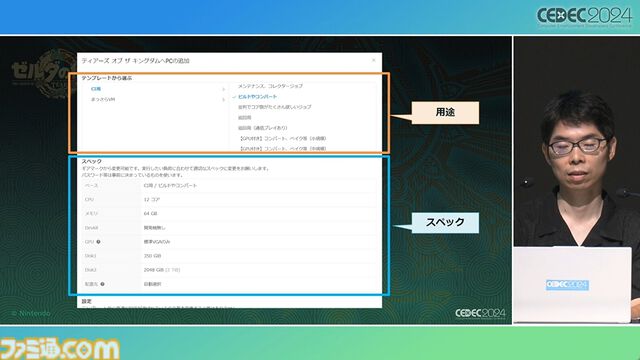Image resolution: width=640 pixels, height=360 pixels.
Task: Click the 配置先 value 自動選択
Action: click(x=152, y=284)
